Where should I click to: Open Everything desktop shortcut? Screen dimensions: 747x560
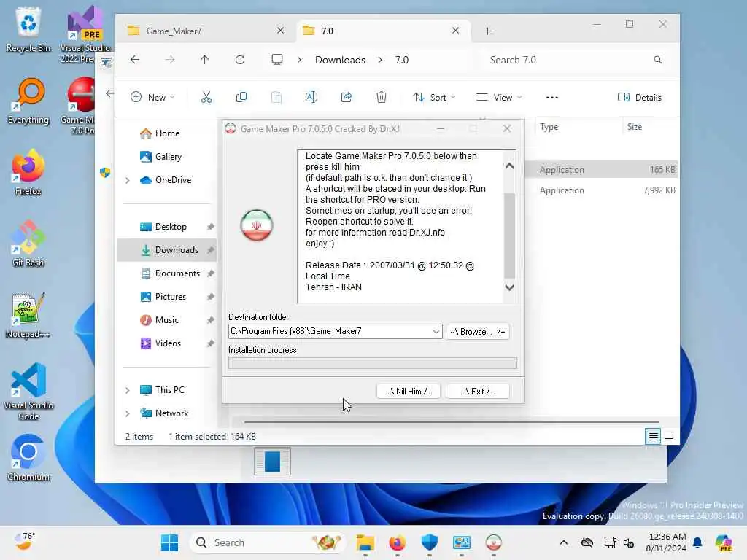click(x=28, y=101)
